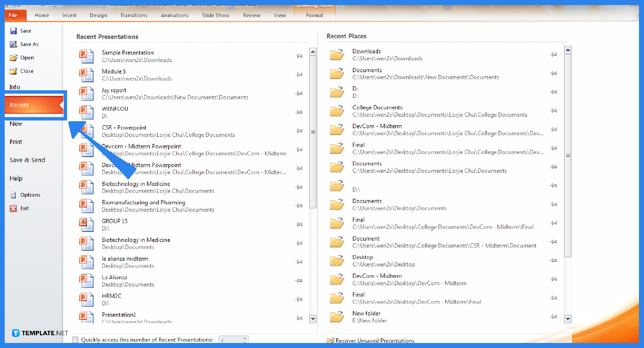Click the Open folder icon

(13, 57)
